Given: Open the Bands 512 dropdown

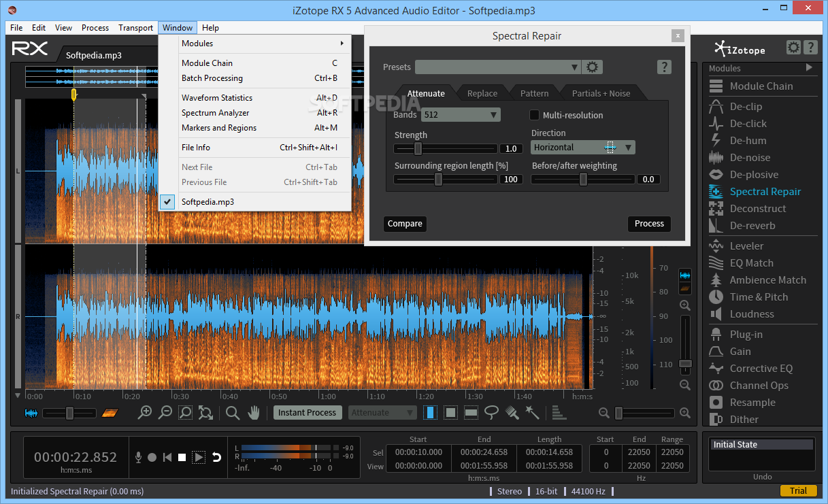Looking at the screenshot, I should [x=461, y=115].
